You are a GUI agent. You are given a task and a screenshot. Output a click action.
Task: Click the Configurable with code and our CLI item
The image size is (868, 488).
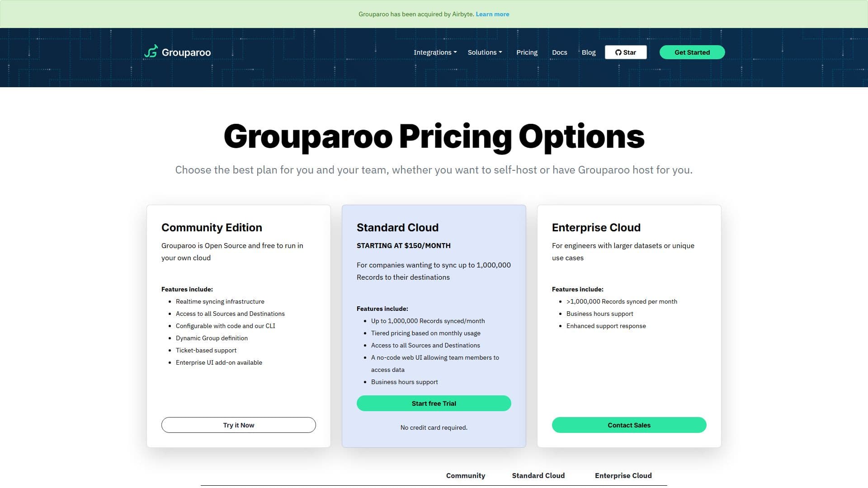pos(226,326)
